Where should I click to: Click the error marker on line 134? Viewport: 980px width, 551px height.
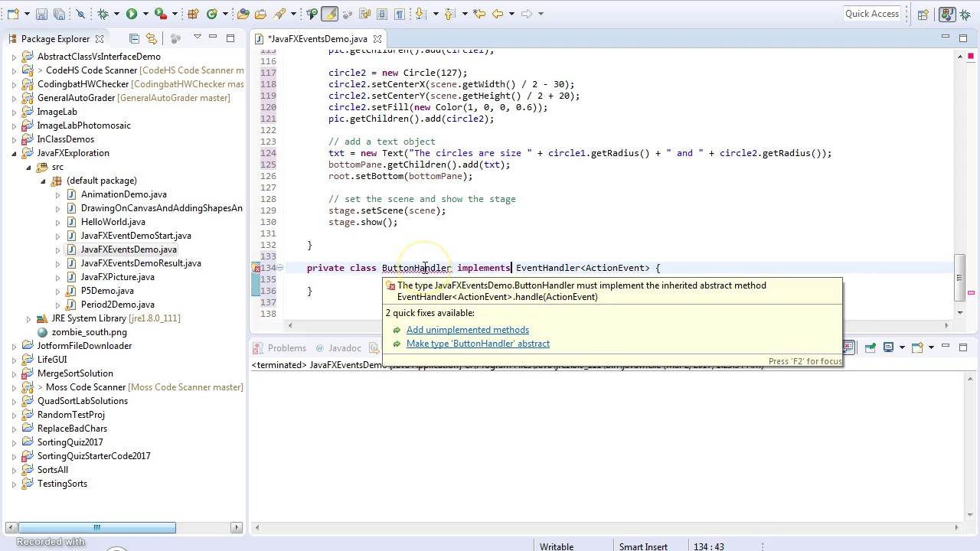[256, 268]
